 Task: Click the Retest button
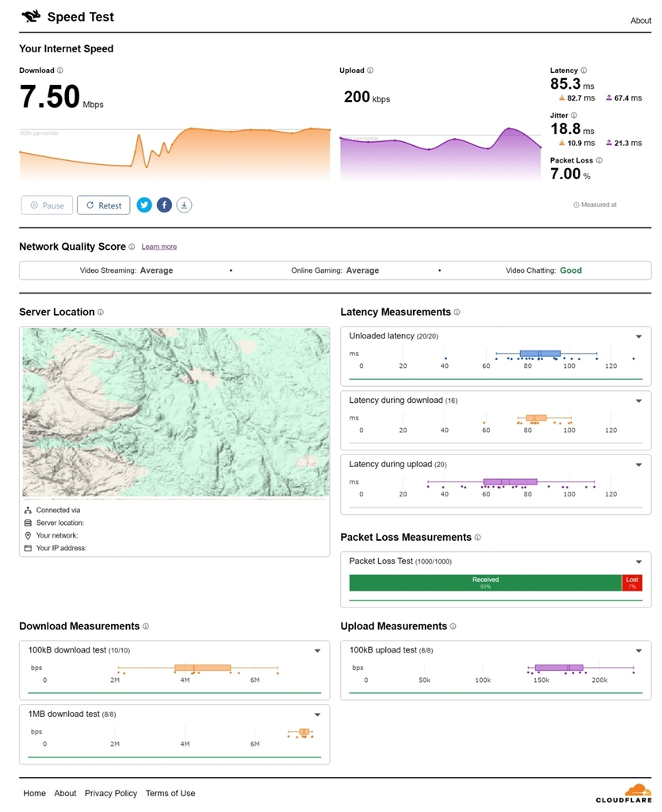click(104, 205)
